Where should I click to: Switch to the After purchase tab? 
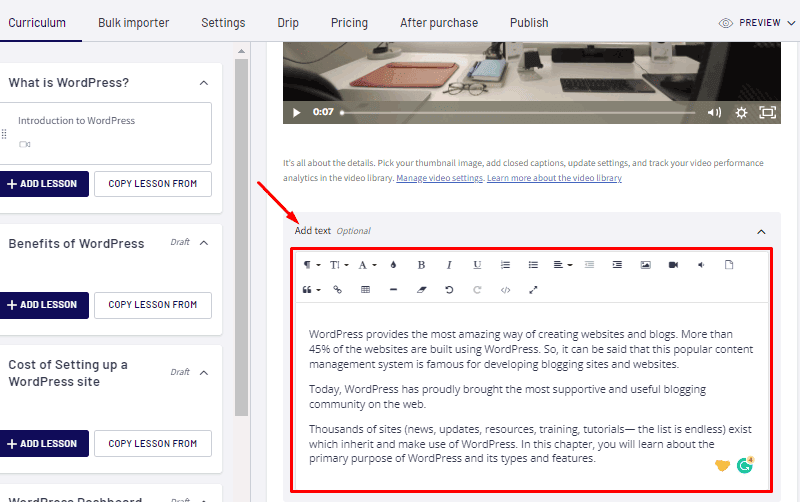[439, 23]
